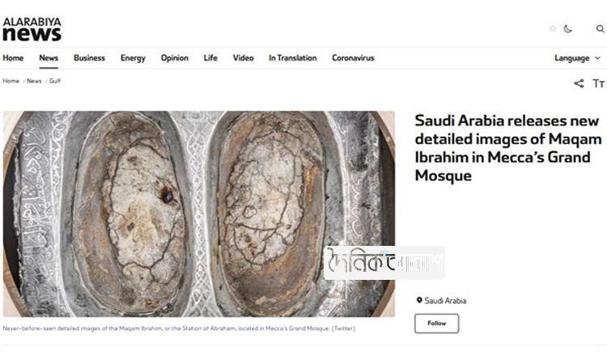This screenshot has width=607, height=364.
Task: Click the Maqam Ibrahim article headline
Action: tap(507, 148)
